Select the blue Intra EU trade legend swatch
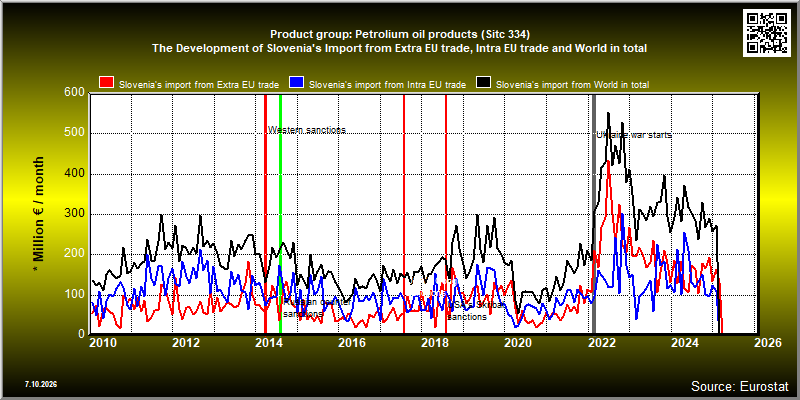 tap(296, 83)
